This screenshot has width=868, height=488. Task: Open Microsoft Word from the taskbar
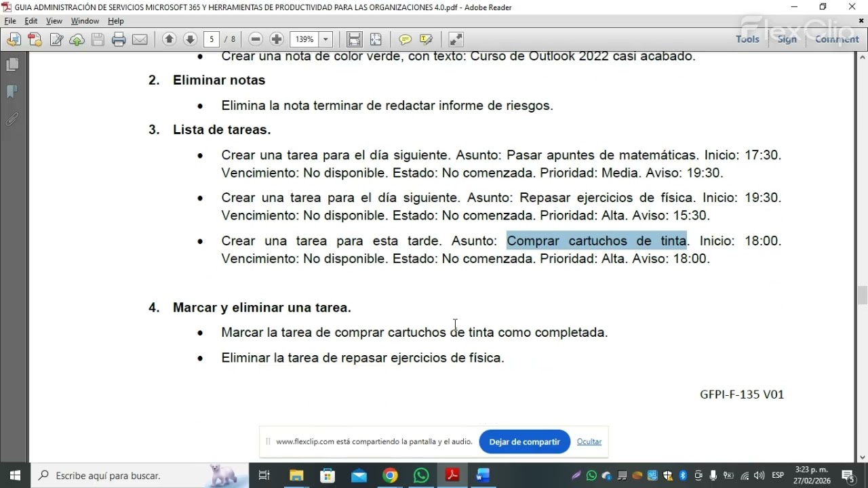[x=483, y=475]
